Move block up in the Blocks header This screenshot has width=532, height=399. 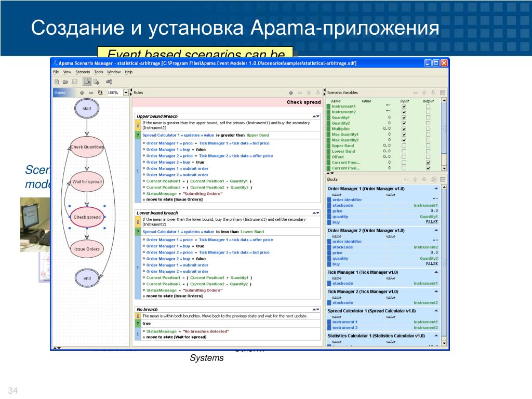coord(415,179)
